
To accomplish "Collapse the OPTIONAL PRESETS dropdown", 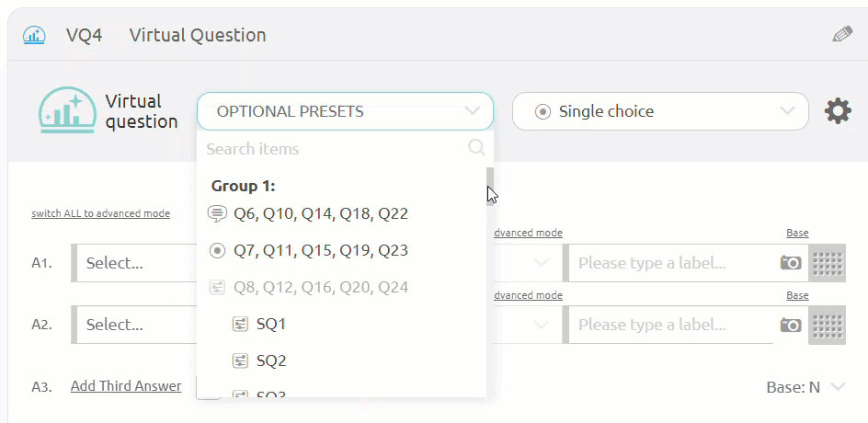I will coord(345,111).
